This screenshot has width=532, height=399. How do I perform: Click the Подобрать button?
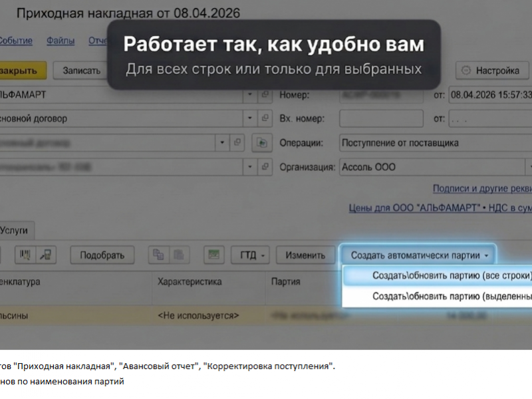point(102,255)
